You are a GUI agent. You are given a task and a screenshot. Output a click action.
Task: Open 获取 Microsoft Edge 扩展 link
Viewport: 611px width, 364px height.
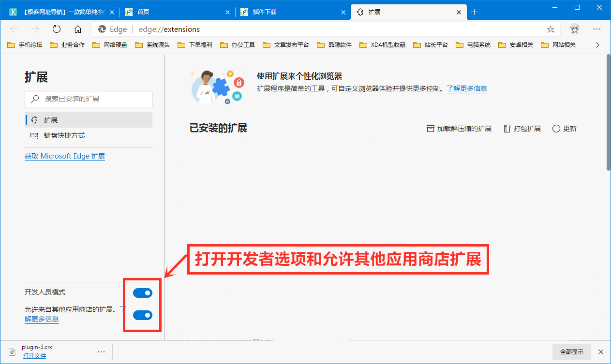click(x=64, y=156)
